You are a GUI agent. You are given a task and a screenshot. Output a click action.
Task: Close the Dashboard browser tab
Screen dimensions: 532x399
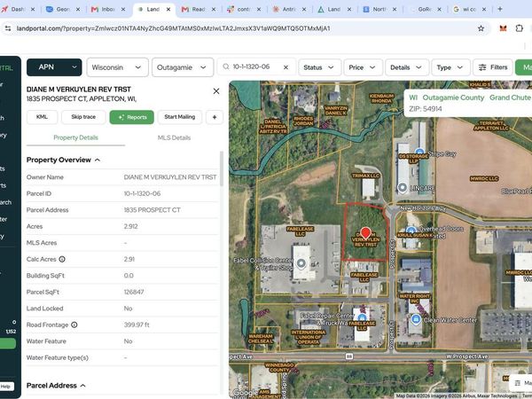click(33, 9)
